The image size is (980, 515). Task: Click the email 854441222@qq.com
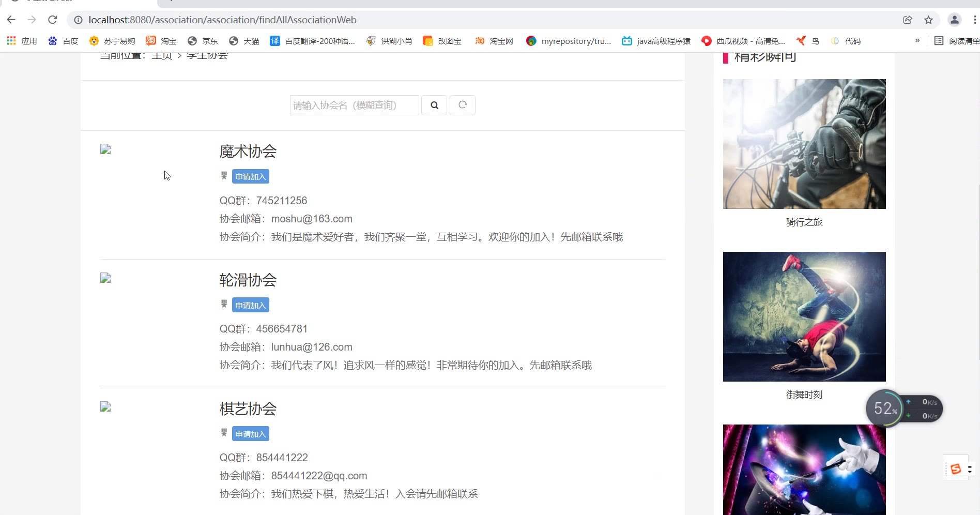319,476
